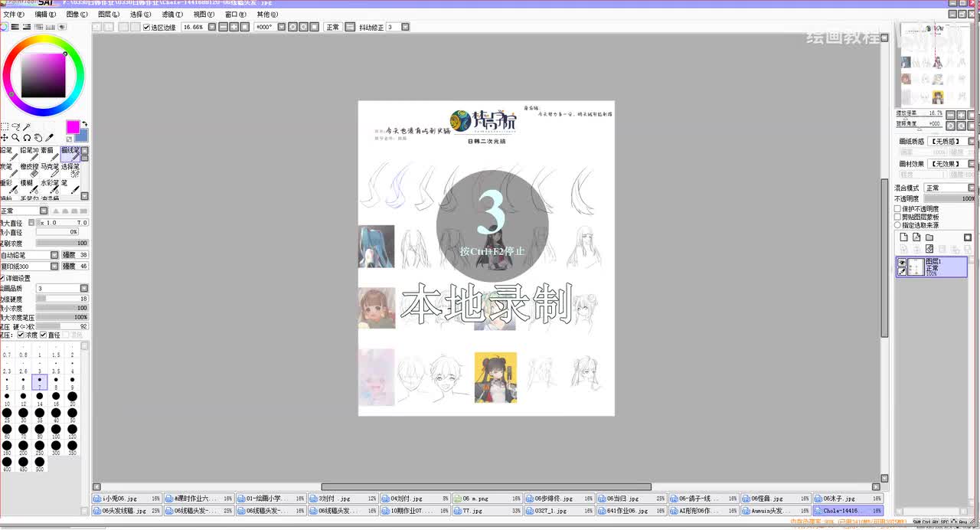This screenshot has width=980, height=530.
Task: Create a new layer folder
Action: click(929, 237)
